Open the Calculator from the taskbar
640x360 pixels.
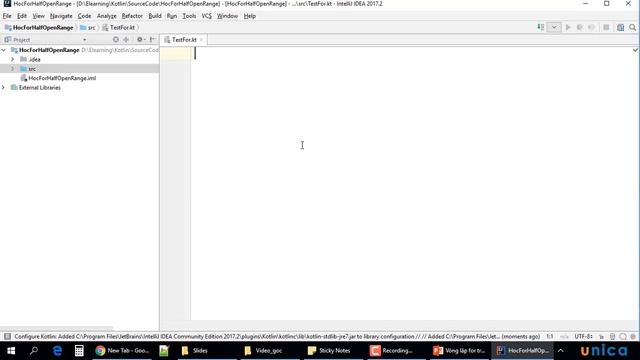tap(79, 351)
